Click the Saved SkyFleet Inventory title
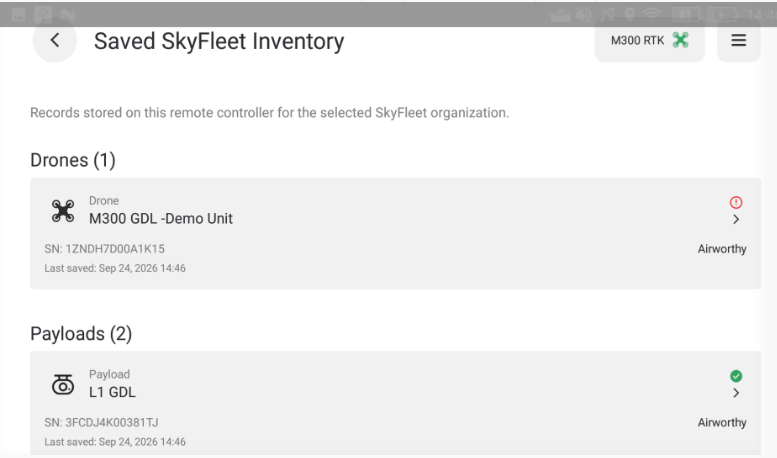Viewport: 777px width, 458px height. click(x=219, y=41)
